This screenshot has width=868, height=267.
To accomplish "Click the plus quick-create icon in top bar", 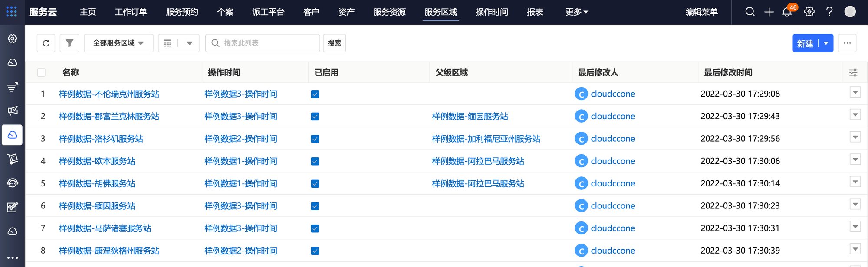I will [769, 12].
